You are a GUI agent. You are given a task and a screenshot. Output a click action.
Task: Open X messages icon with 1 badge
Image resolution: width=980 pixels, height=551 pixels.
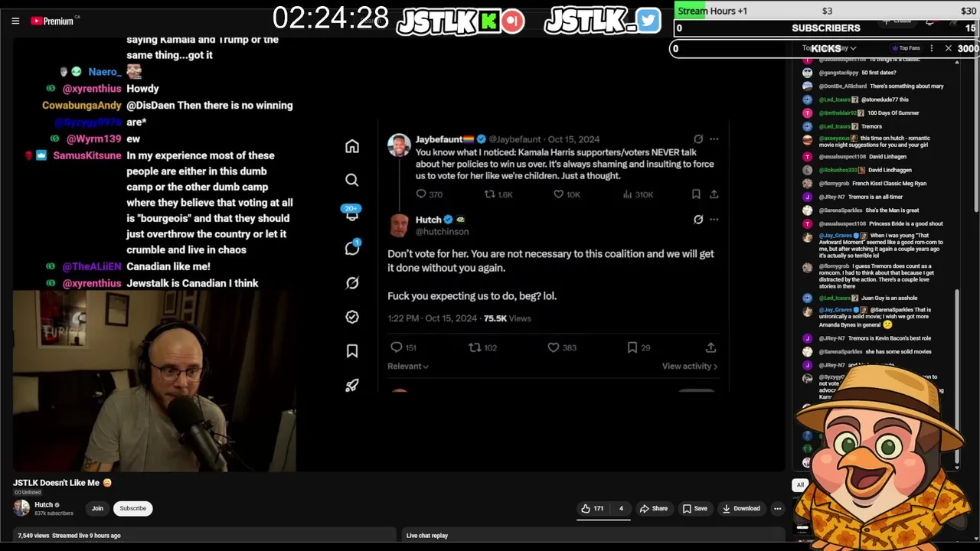(x=351, y=247)
